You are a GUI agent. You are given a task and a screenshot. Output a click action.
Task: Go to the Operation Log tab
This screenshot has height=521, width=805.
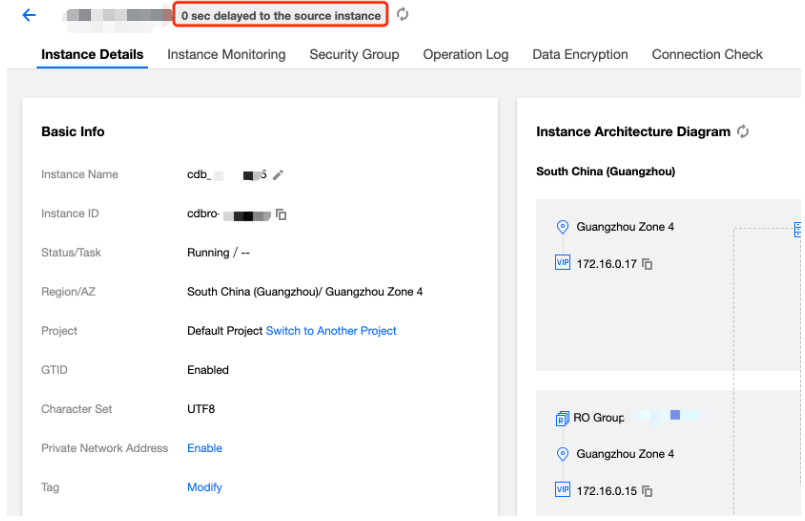(x=465, y=55)
